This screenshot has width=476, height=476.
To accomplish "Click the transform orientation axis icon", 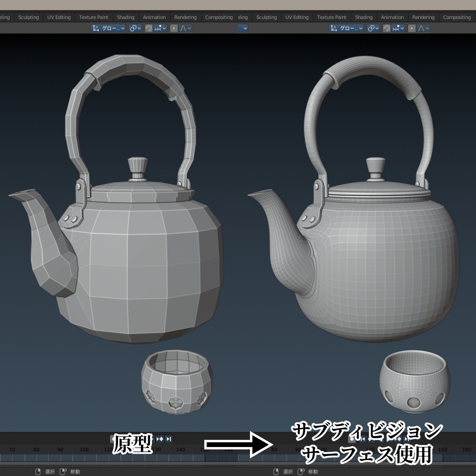I will click(x=96, y=28).
